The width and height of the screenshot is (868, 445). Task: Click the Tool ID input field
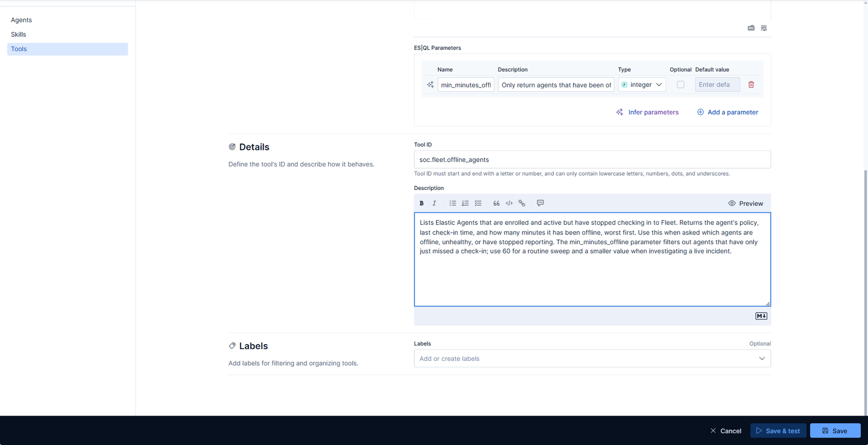click(x=592, y=160)
